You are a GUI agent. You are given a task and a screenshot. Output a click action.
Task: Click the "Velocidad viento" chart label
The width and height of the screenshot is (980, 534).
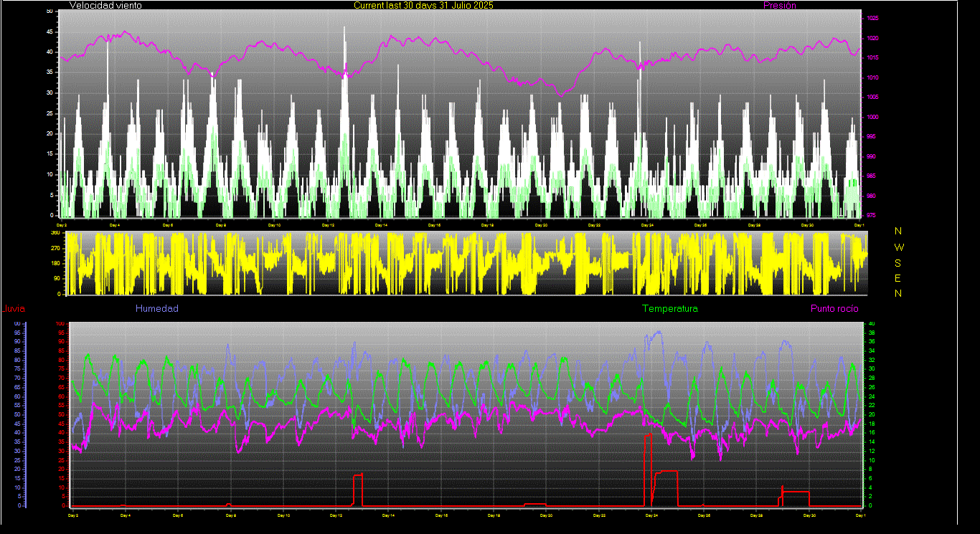pos(105,6)
